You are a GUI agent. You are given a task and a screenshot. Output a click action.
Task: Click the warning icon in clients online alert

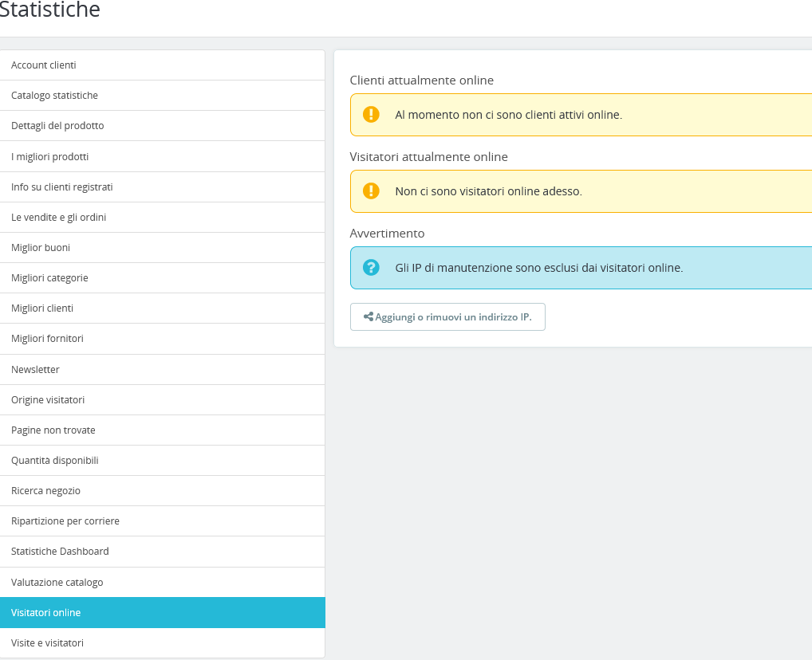[x=371, y=114]
